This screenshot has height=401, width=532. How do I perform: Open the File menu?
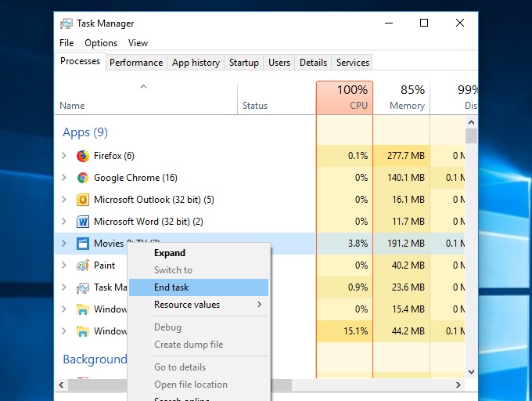66,43
